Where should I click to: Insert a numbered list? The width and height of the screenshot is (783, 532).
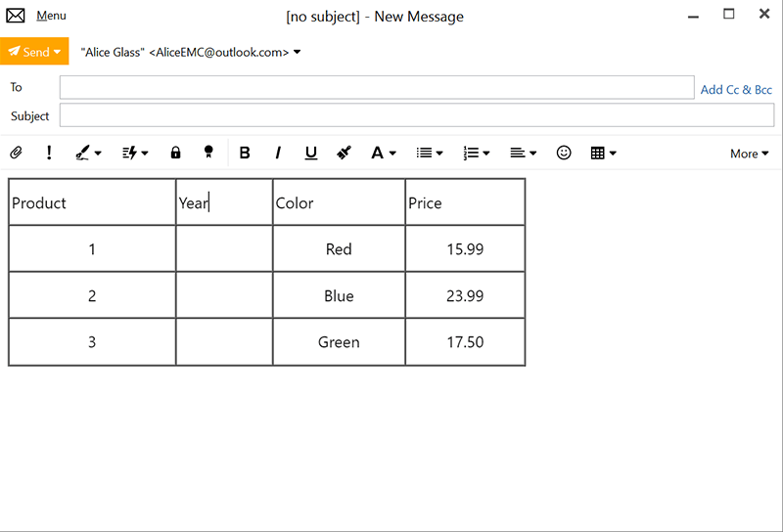point(471,153)
